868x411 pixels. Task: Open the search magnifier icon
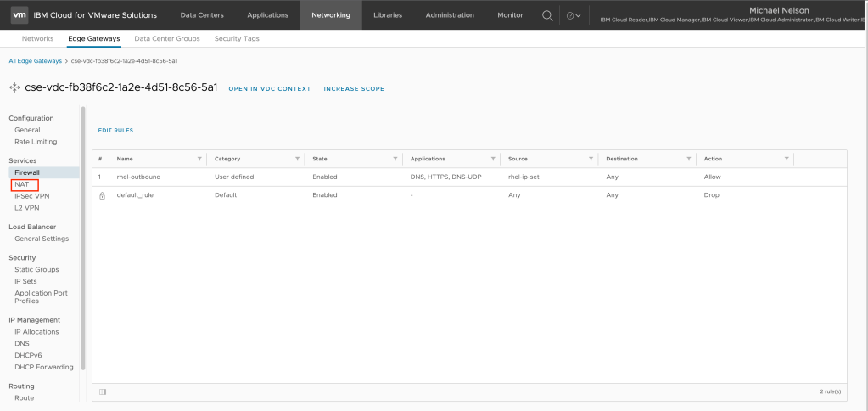(547, 14)
